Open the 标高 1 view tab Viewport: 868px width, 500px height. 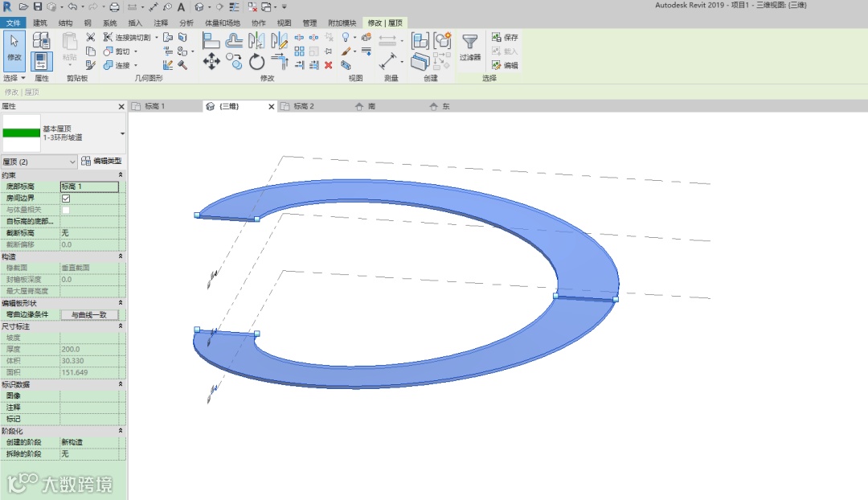click(x=155, y=106)
